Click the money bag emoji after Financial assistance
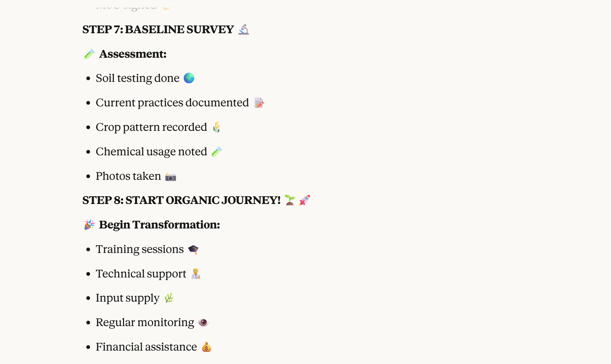The width and height of the screenshot is (611, 364). (207, 347)
